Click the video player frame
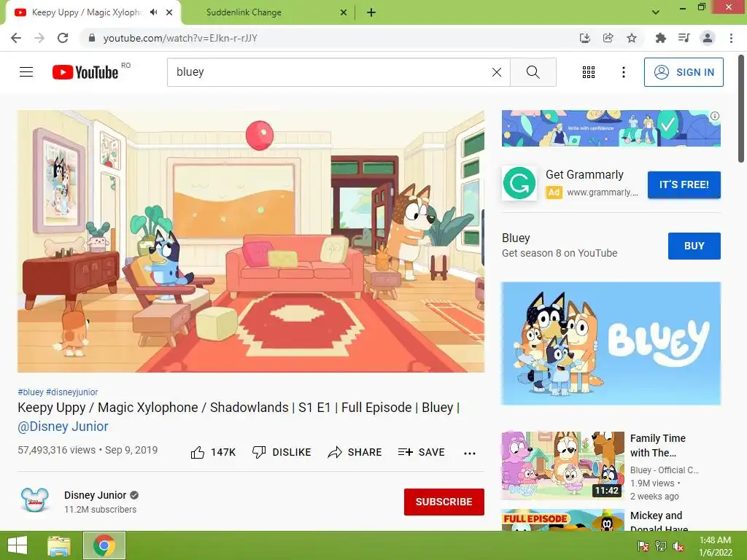 [x=251, y=241]
